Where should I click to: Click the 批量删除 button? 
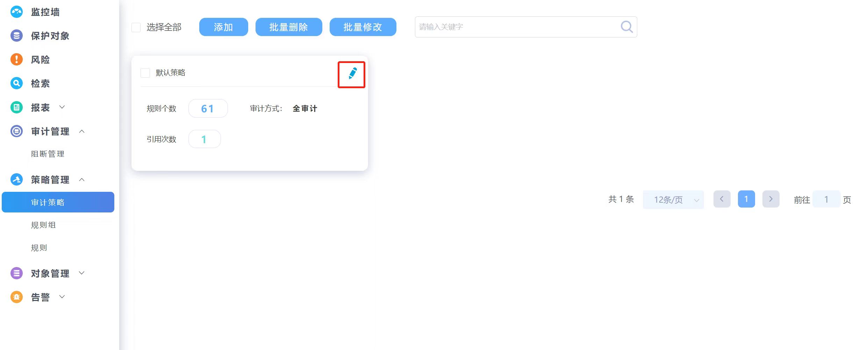pyautogui.click(x=289, y=27)
